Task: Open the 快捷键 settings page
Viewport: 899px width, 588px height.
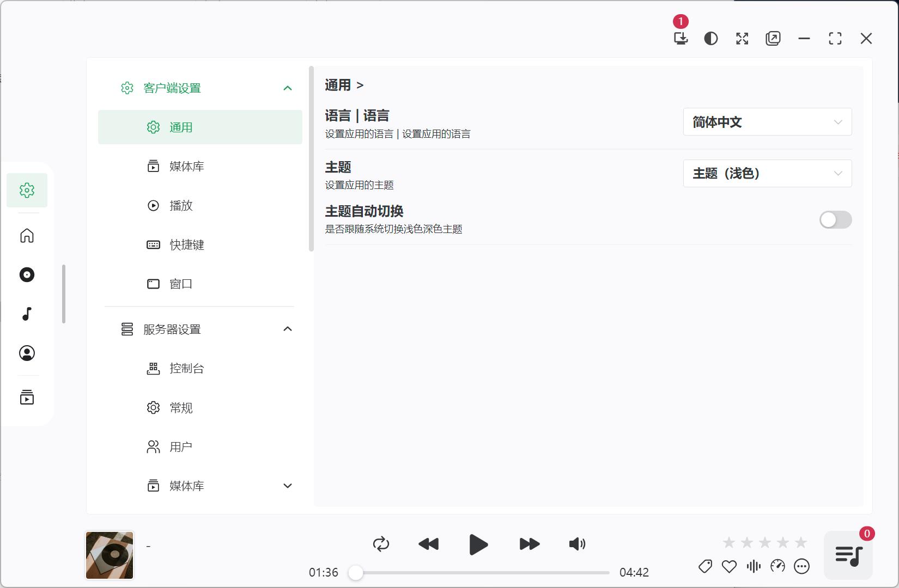Action: (x=185, y=244)
